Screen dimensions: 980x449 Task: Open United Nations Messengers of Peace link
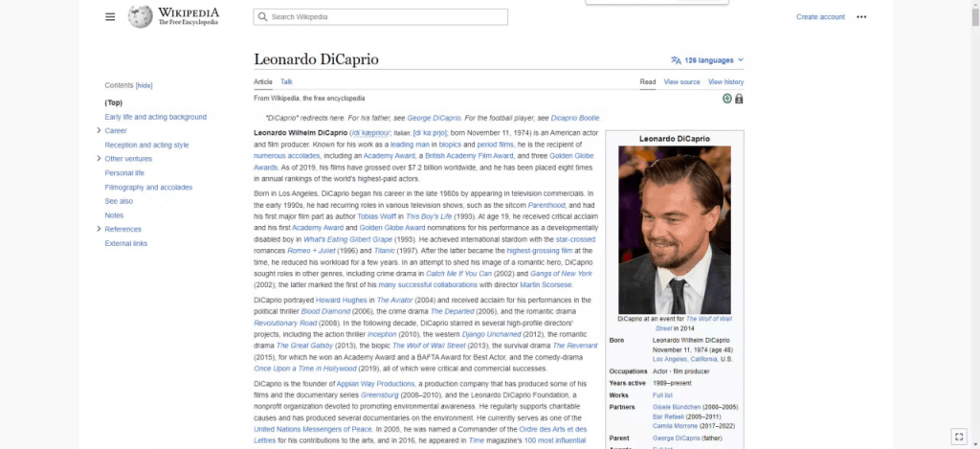point(313,430)
